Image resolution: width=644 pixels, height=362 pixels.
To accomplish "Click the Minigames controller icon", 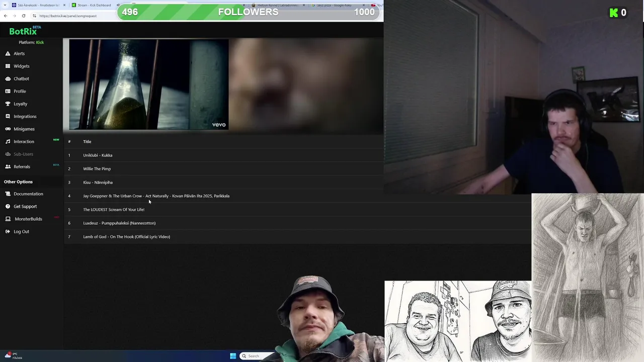I will point(8,129).
